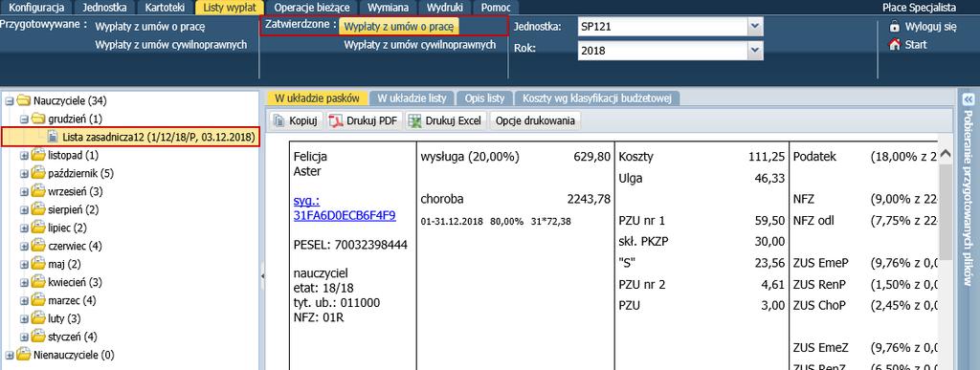Screen dimensions: 980x370
Task: Switch to Opis listy tab
Action: (x=484, y=98)
